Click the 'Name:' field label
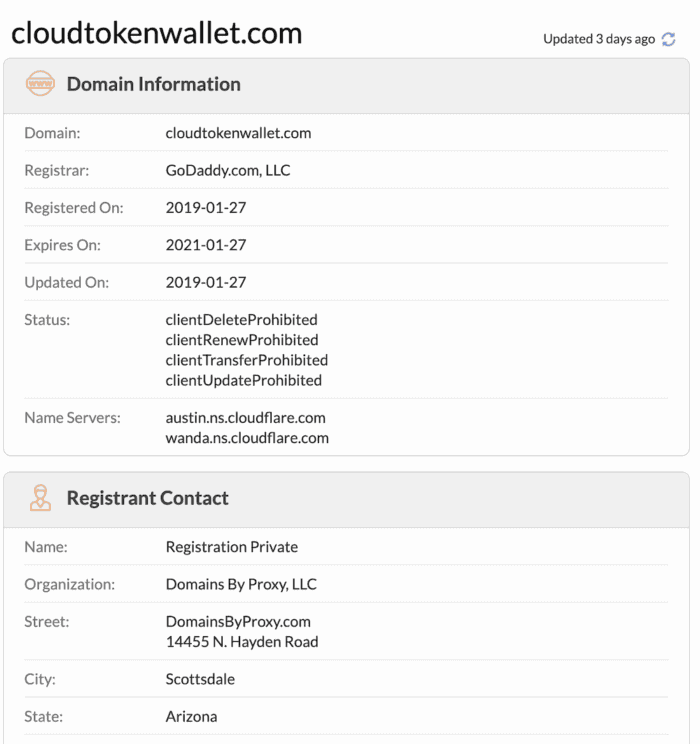The height and width of the screenshot is (744, 700). (46, 547)
